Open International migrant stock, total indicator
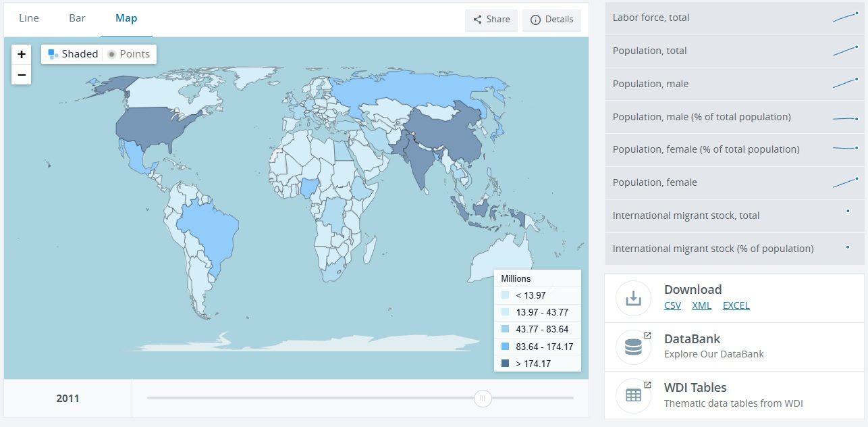The height and width of the screenshot is (427, 868). pyautogui.click(x=686, y=216)
